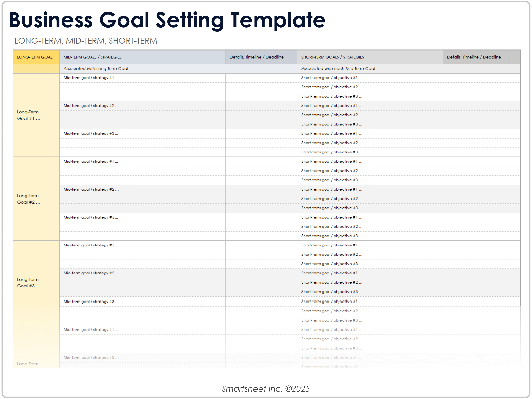Click the Details, Timeline / Deadline header beside mid-term goals
The image size is (532, 399).
click(x=256, y=57)
